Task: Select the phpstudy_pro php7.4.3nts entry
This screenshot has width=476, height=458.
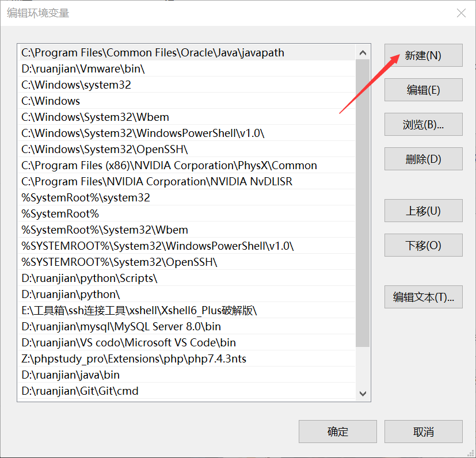Action: point(134,358)
